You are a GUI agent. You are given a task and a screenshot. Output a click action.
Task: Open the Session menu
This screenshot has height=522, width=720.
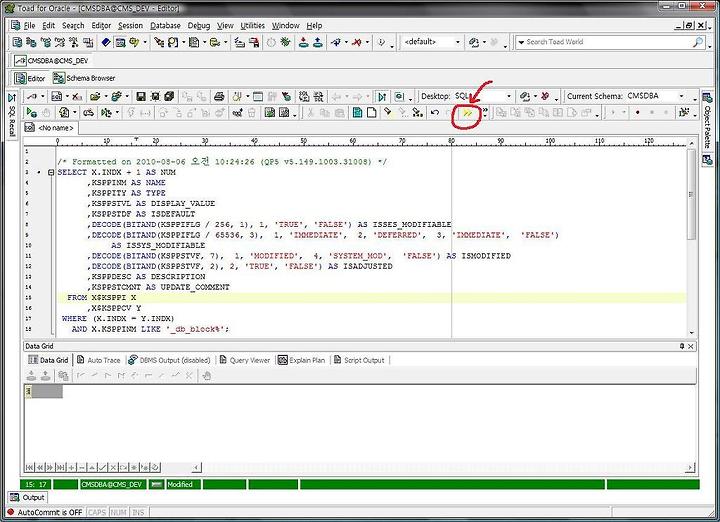pyautogui.click(x=130, y=26)
